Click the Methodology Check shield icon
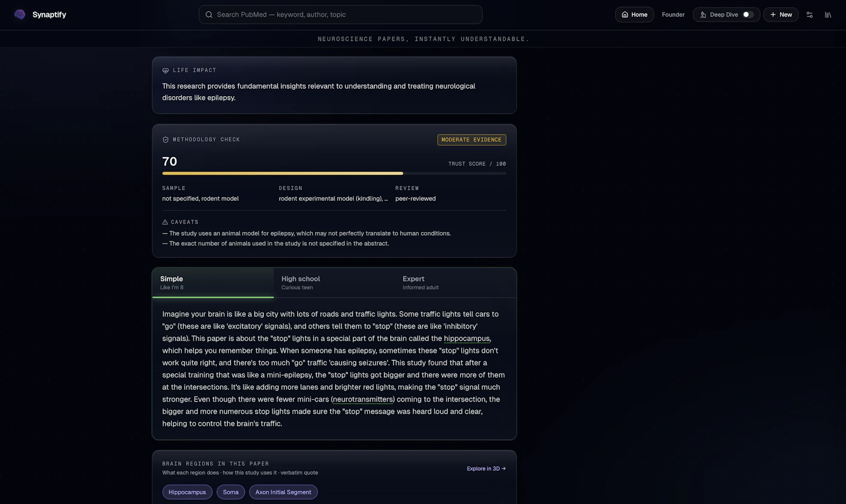Image resolution: width=846 pixels, height=504 pixels. pos(165,140)
